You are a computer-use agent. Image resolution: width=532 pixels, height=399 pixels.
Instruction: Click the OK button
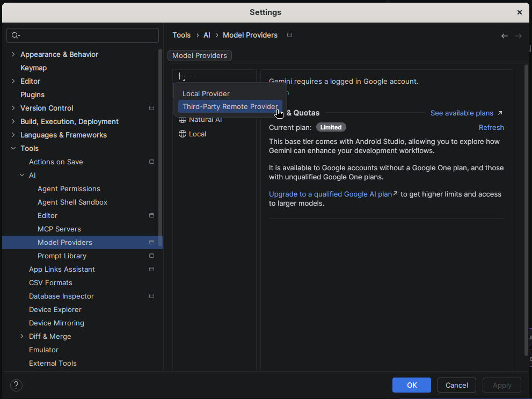(x=412, y=385)
